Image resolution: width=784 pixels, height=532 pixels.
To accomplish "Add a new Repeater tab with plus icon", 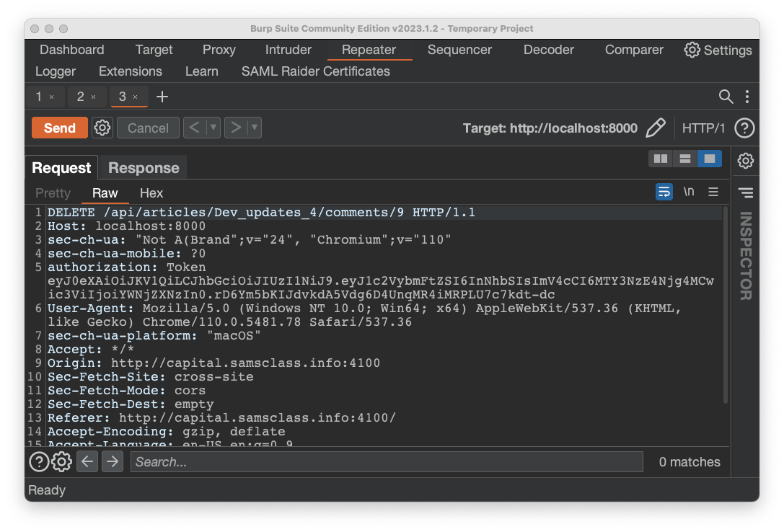I will [x=162, y=97].
